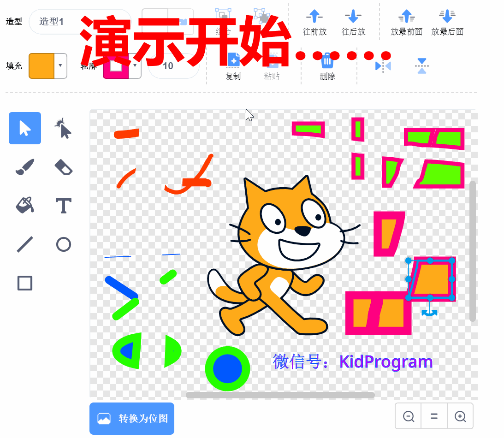Screen dimensions: 504x438
Task: Click the 复制 (Copy) button
Action: [233, 67]
